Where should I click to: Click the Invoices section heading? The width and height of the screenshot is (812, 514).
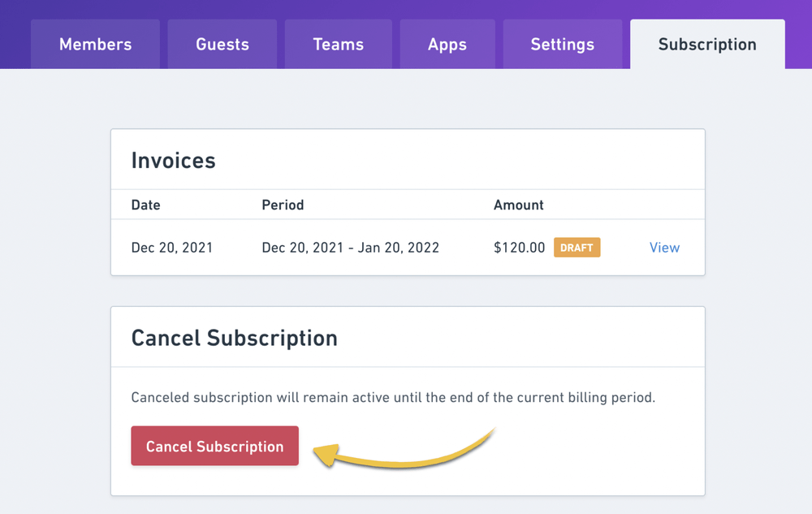tap(173, 160)
